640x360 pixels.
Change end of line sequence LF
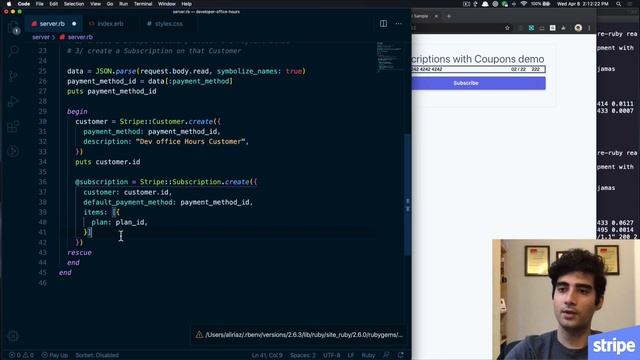click(351, 355)
